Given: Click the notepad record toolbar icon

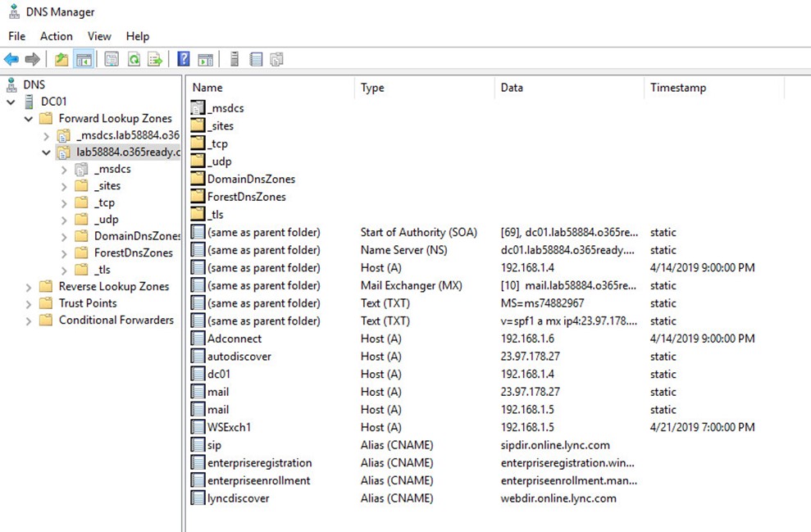Looking at the screenshot, I should click(256, 59).
